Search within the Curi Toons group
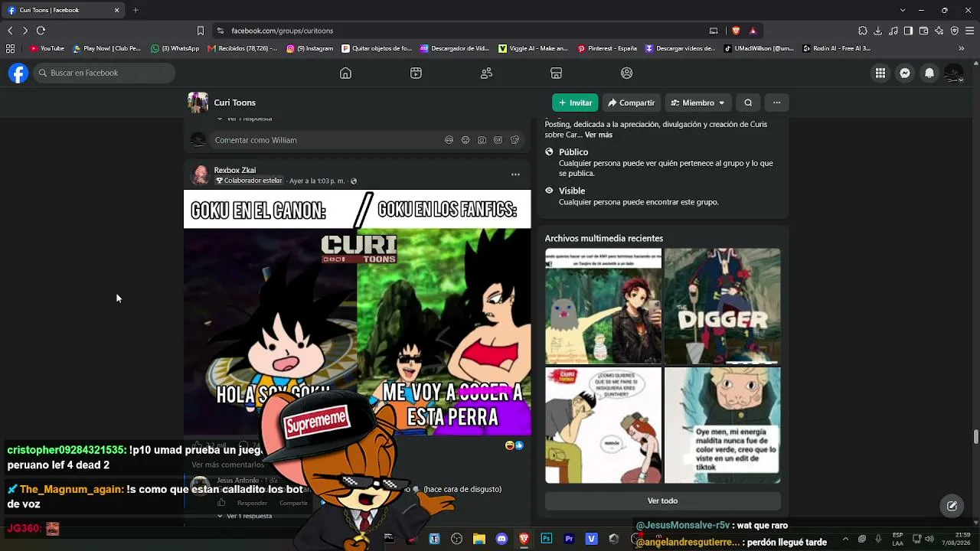Screen dimensions: 980x551 (x=748, y=103)
